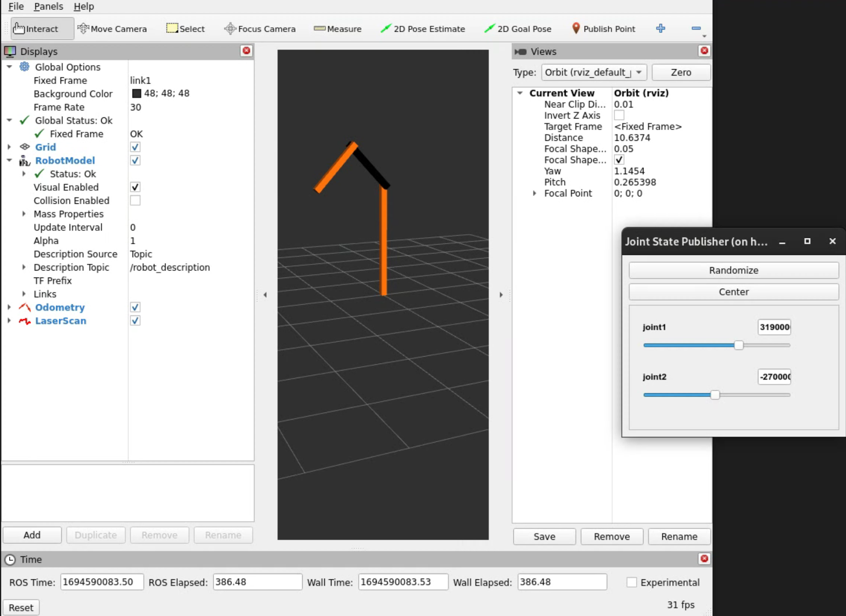Expand the Grid display properties
Viewport: 846px width, 616px height.
tap(9, 147)
